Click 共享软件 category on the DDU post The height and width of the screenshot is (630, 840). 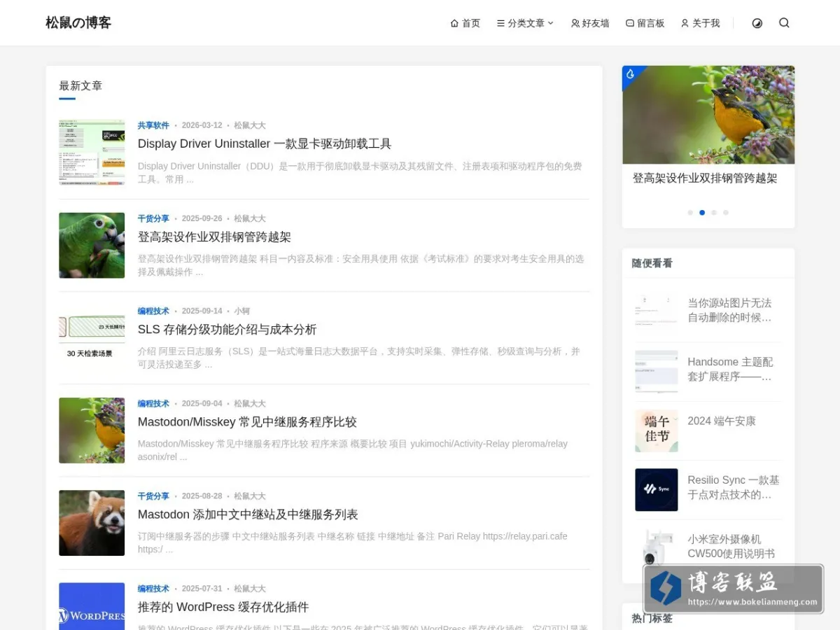click(x=153, y=125)
